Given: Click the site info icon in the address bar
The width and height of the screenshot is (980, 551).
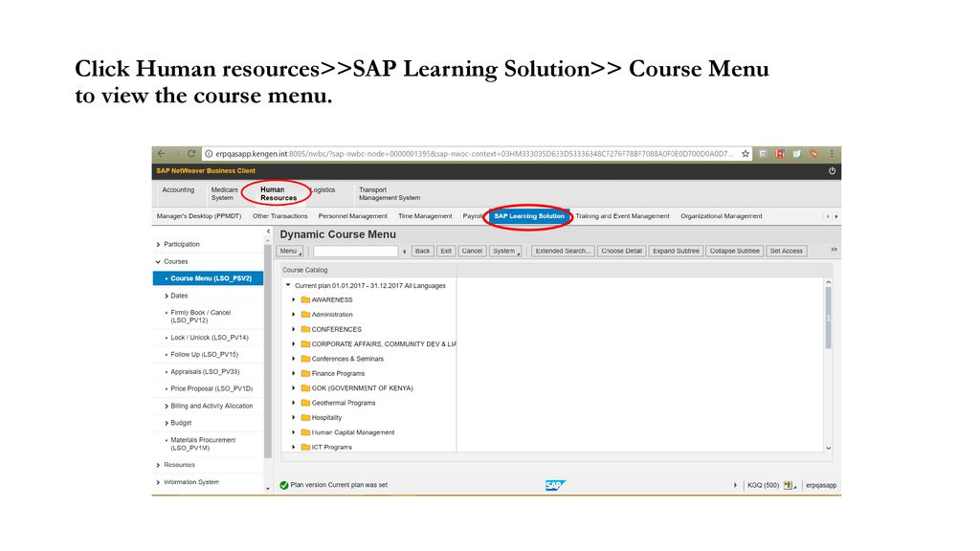Looking at the screenshot, I should 209,154.
